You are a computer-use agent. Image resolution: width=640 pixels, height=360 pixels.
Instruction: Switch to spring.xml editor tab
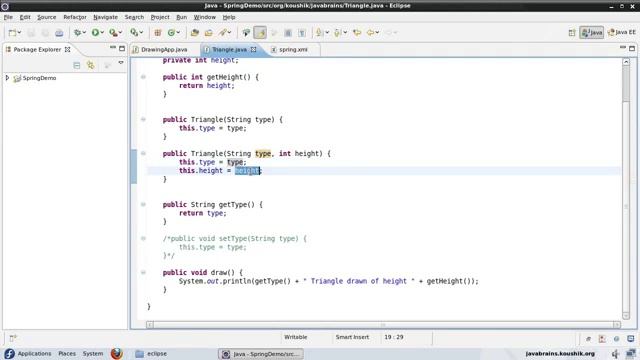293,49
